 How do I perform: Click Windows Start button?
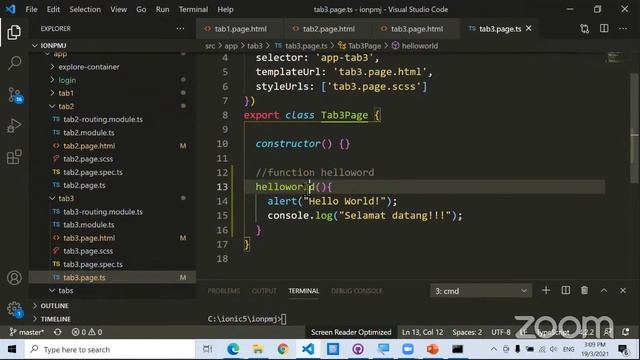point(12,349)
